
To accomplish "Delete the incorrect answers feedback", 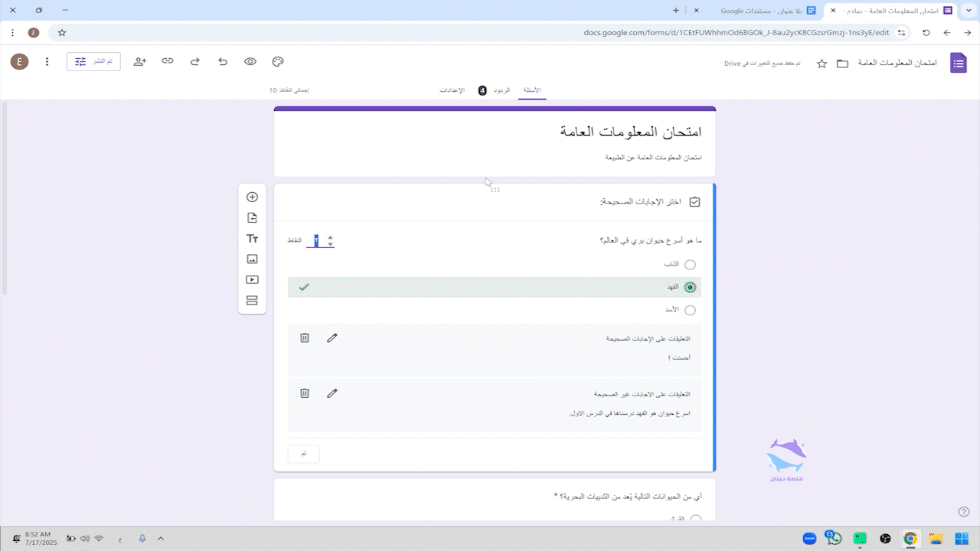I will (305, 393).
